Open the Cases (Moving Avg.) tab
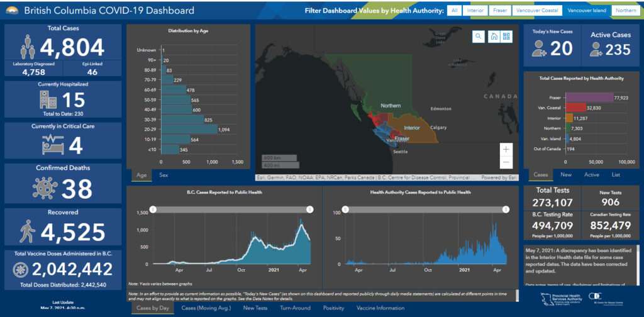Viewport: 644px width, 317px height. pyautogui.click(x=204, y=308)
